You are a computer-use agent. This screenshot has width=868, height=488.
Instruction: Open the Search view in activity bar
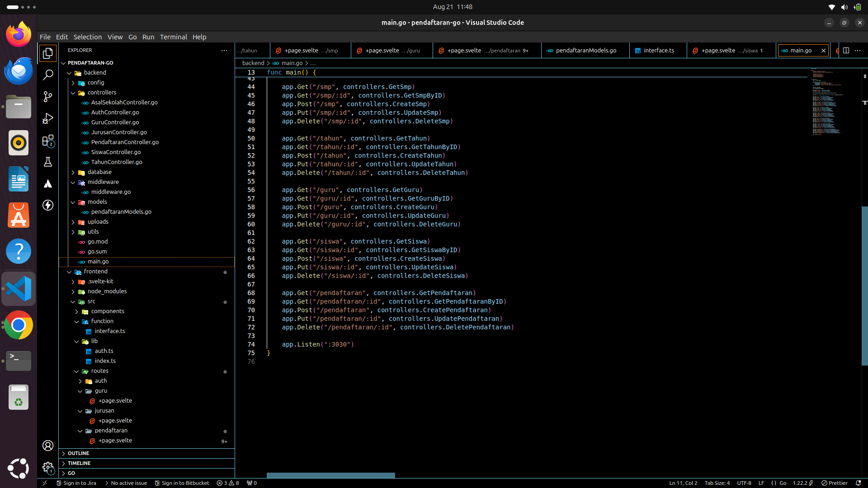coord(48,75)
